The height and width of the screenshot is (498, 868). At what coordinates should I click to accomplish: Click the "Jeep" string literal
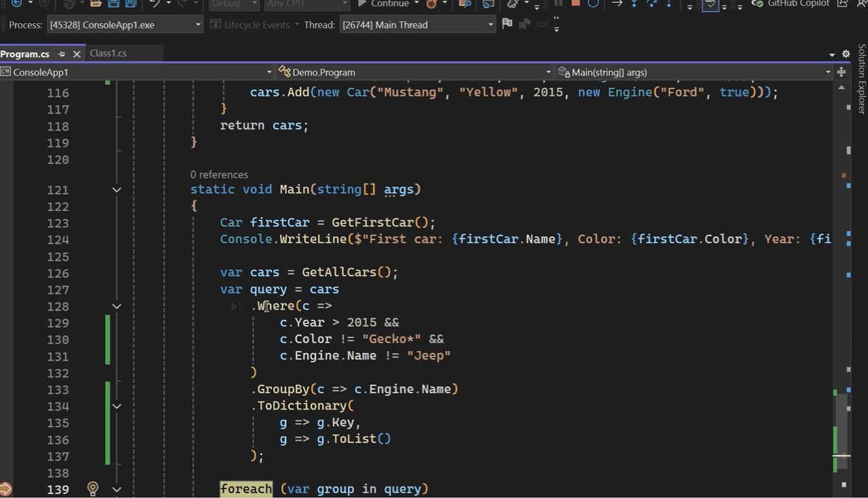coord(429,355)
